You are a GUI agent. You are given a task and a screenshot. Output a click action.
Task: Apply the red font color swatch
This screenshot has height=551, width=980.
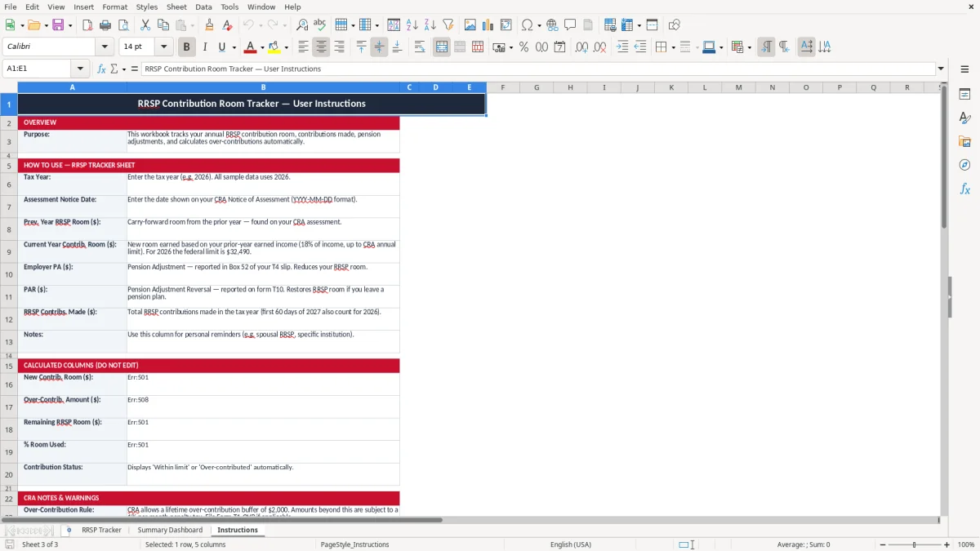(251, 47)
